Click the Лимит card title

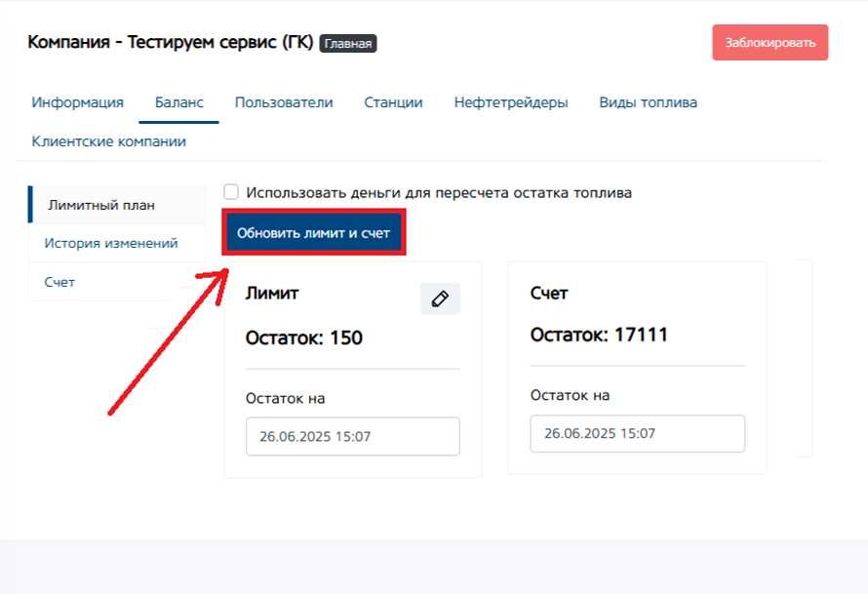point(272,293)
